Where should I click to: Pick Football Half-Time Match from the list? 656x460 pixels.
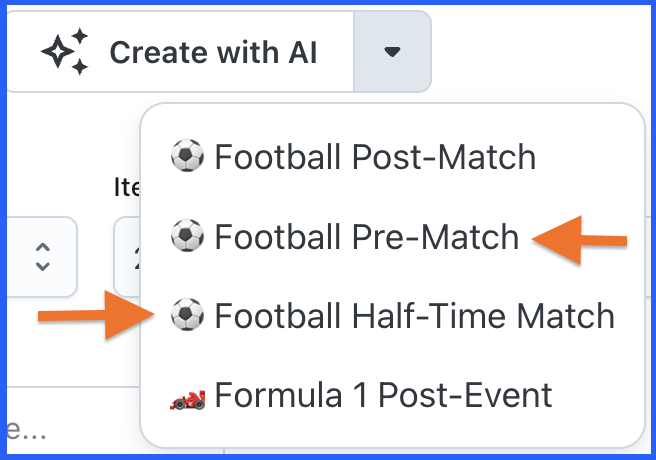click(414, 316)
